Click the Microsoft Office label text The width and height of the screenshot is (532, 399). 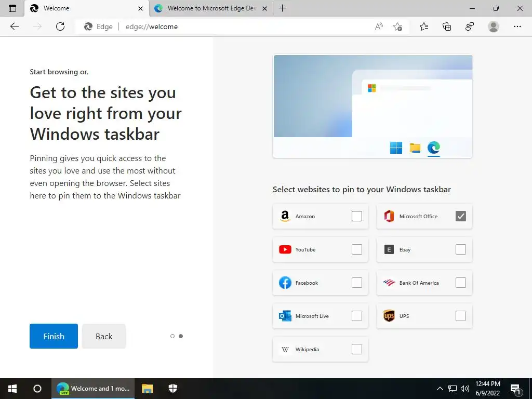pyautogui.click(x=418, y=217)
